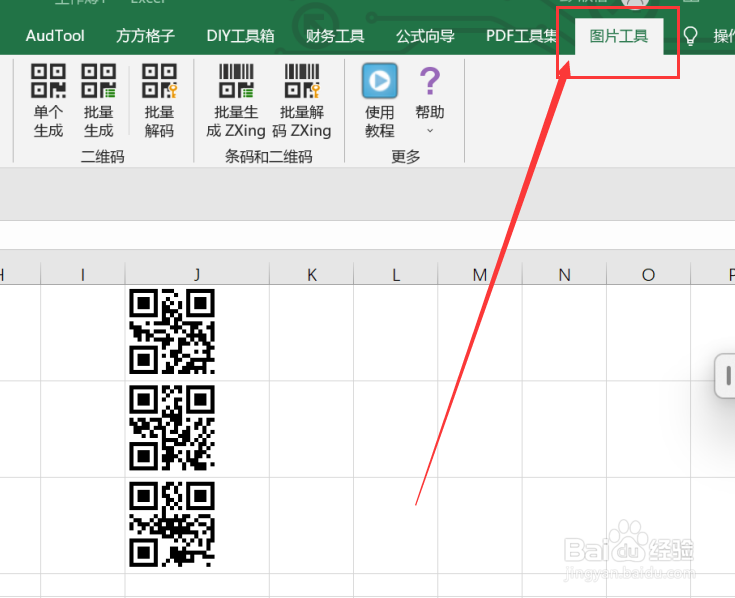Select column L header

point(396,274)
